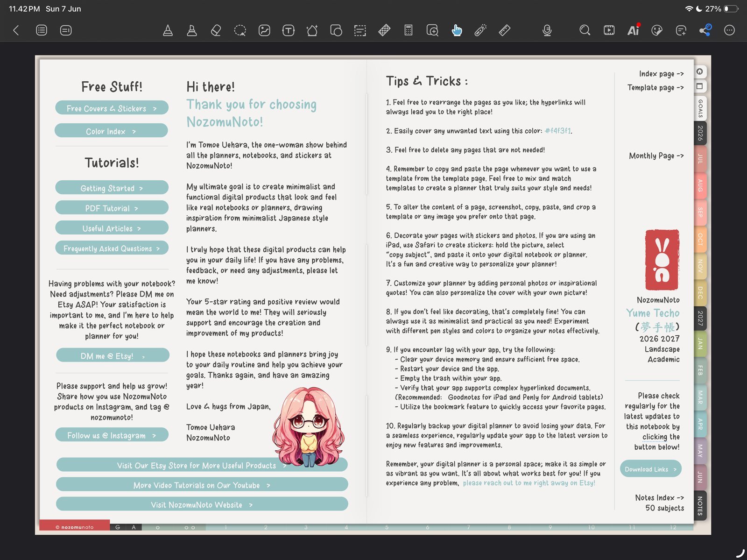
Task: Click Free Covers & Stickers button
Action: pos(112,108)
